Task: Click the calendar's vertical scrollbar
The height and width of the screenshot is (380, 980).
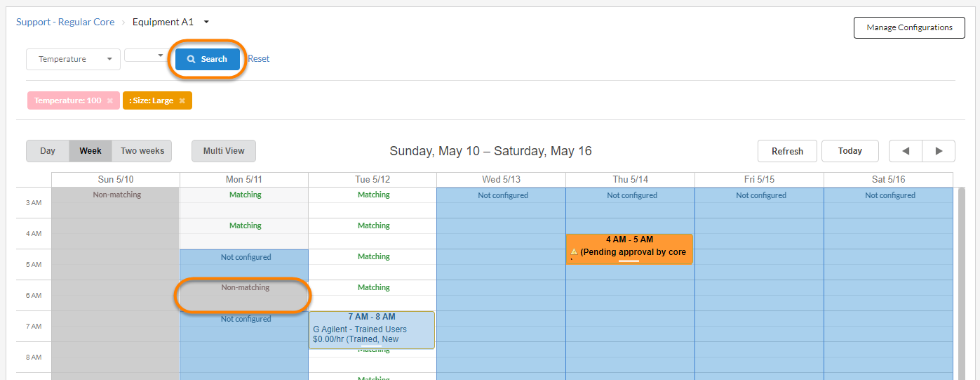Action: coord(961,281)
